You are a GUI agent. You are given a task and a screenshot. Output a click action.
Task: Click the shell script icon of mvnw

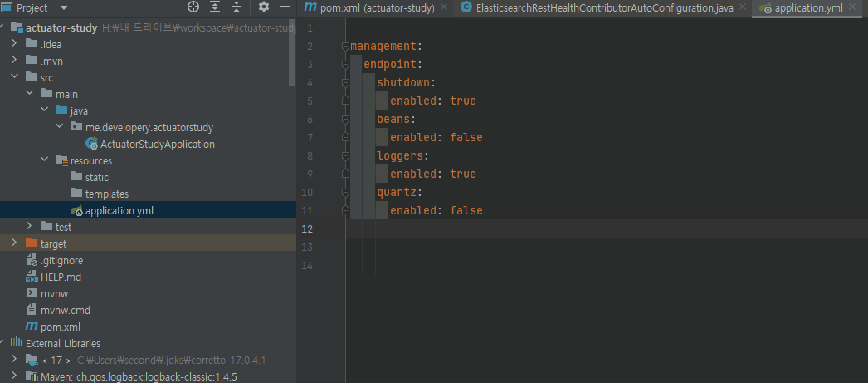pyautogui.click(x=32, y=294)
